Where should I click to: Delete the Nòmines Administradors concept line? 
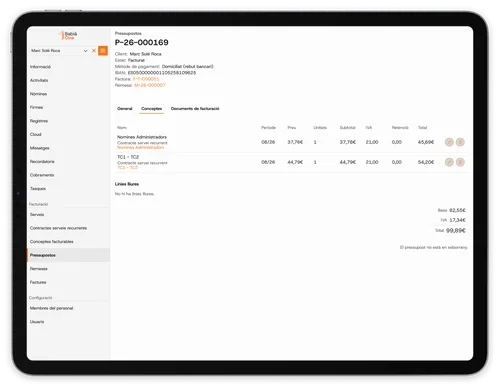pos(460,142)
